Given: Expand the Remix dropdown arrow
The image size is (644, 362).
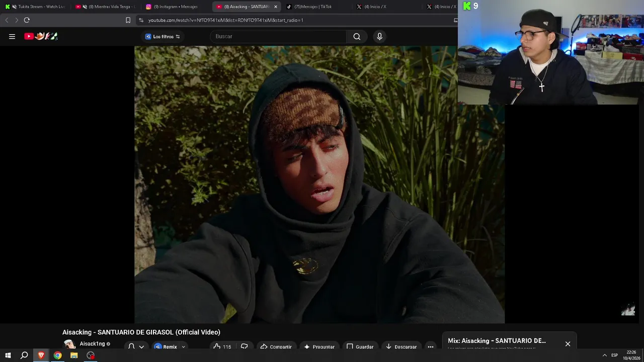Looking at the screenshot, I should tap(183, 346).
